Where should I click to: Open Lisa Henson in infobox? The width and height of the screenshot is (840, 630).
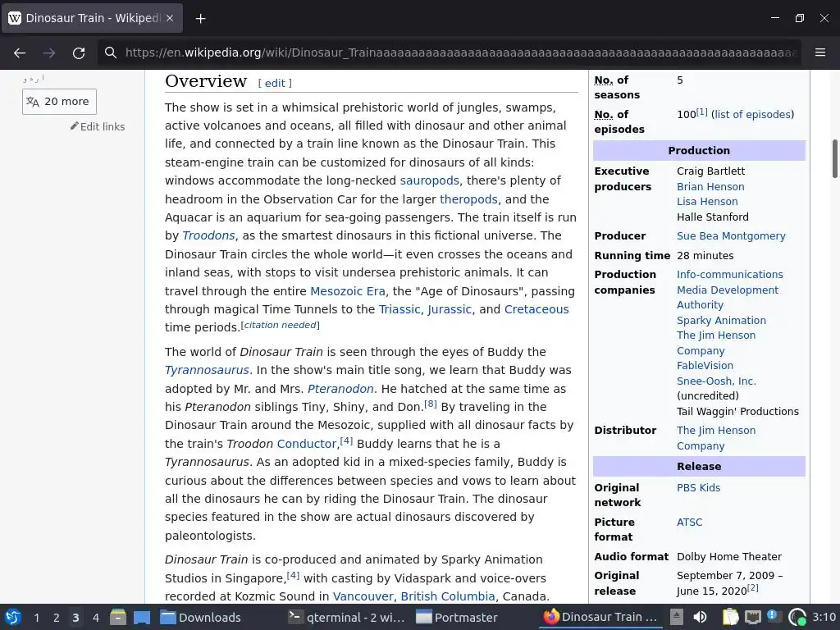click(x=707, y=202)
